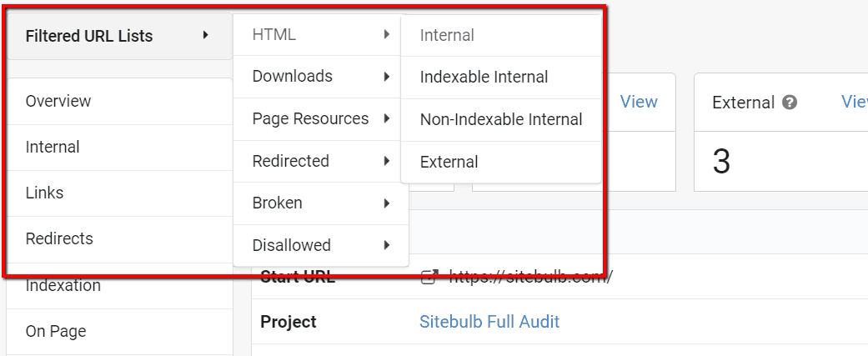Expand the HTML submenu arrow
The height and width of the screenshot is (356, 868).
386,34
